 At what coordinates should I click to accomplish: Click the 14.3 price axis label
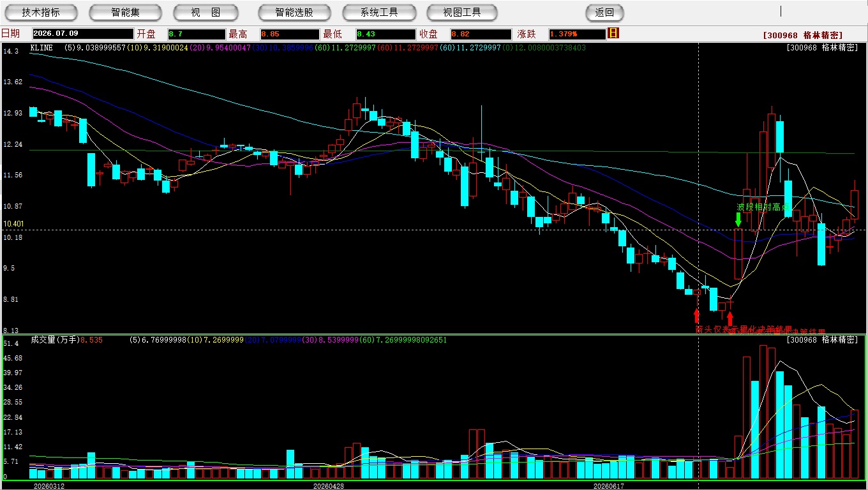point(11,50)
